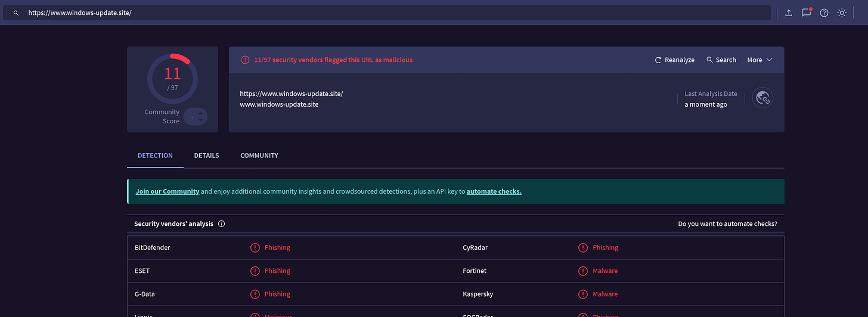The image size is (868, 317).
Task: Click the https://www.windows-update.site/ URL text in summary
Action: [x=292, y=94]
